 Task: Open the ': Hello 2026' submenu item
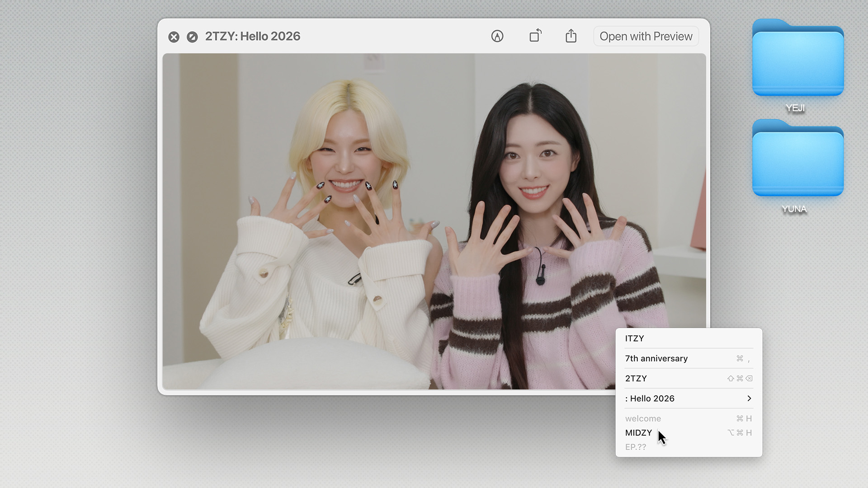(650, 398)
